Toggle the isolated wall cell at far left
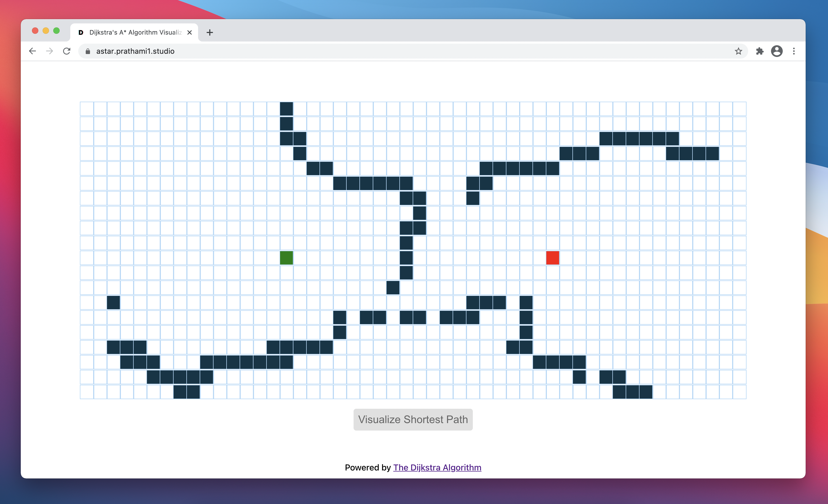 coord(113,303)
